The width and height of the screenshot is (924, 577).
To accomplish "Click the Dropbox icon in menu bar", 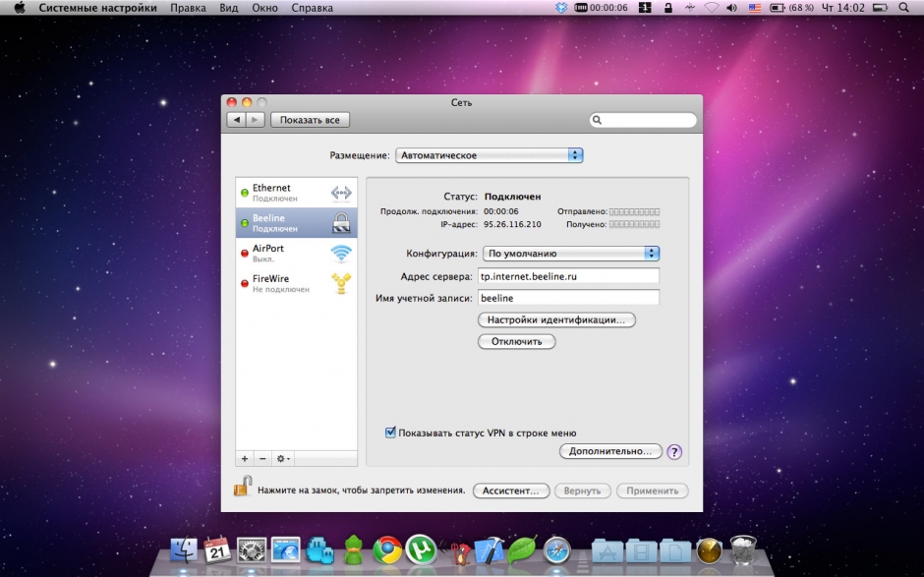I will (561, 8).
